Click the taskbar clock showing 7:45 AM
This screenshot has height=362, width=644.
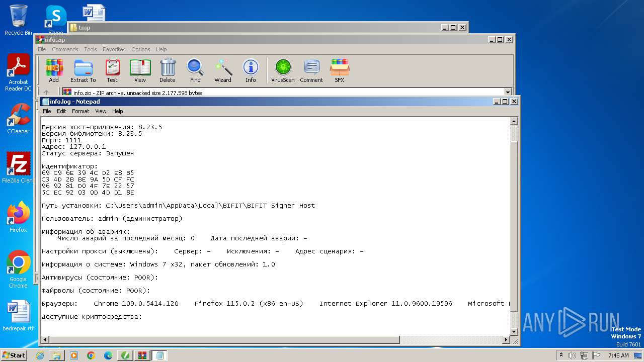pos(618,355)
